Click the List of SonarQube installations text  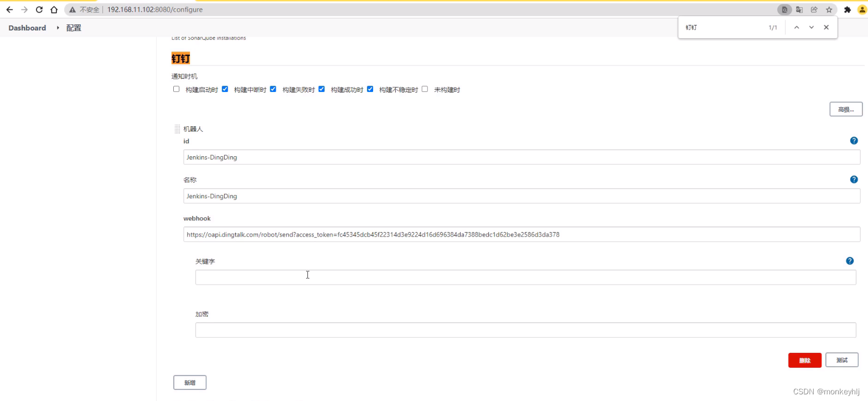coord(209,38)
